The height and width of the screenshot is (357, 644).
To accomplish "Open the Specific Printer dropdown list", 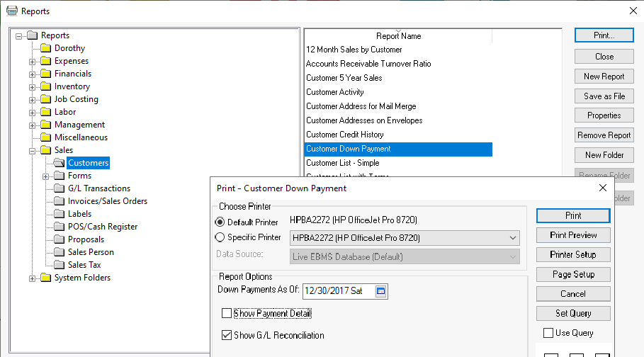I will click(512, 238).
